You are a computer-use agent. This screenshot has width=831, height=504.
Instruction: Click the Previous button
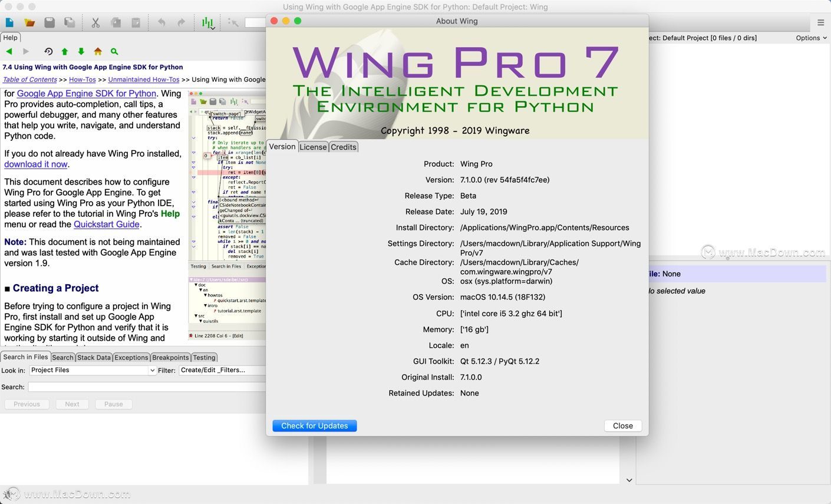tap(27, 404)
